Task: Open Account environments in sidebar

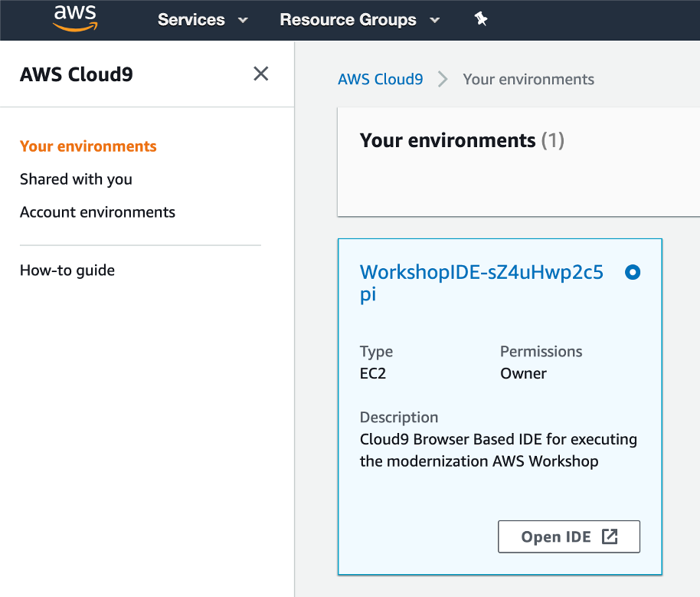Action: [x=97, y=212]
